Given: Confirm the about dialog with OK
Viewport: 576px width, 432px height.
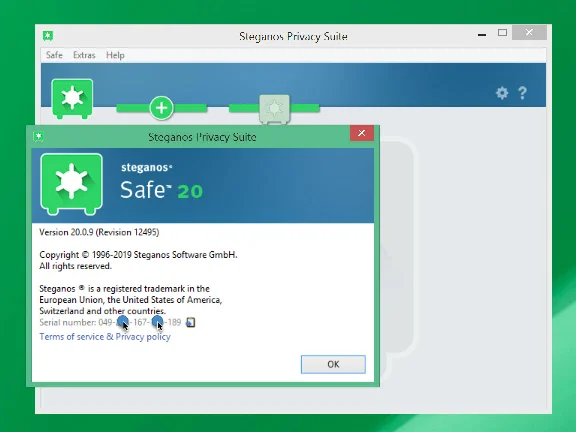Looking at the screenshot, I should point(333,364).
